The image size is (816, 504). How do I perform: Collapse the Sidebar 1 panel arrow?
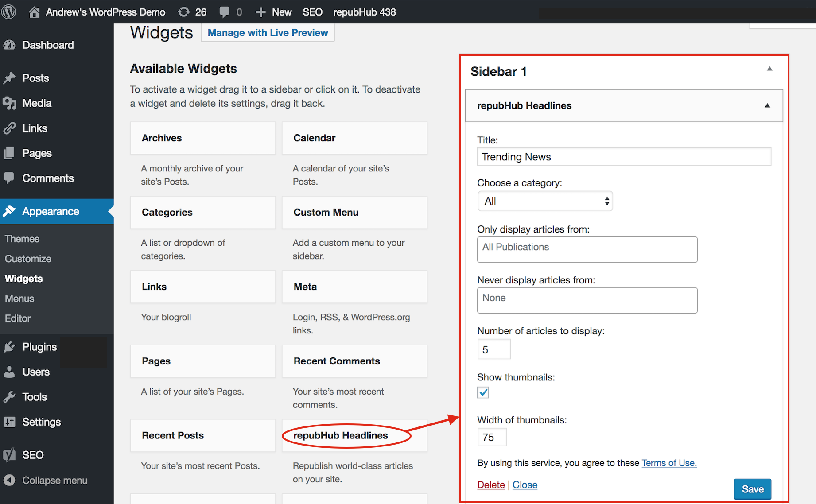point(769,69)
